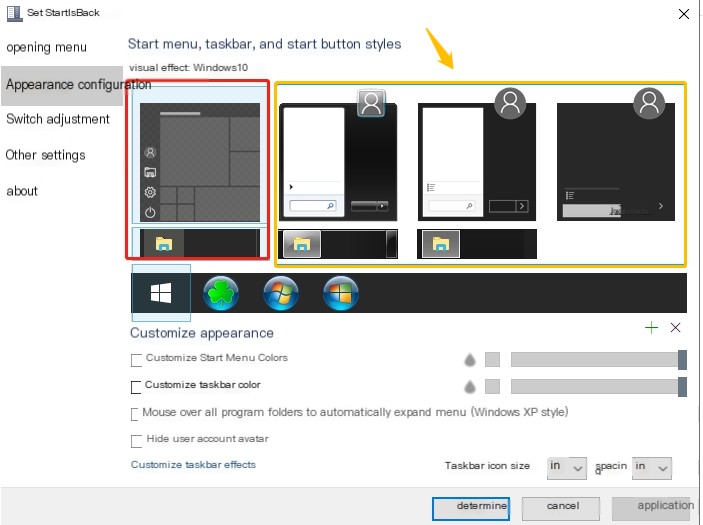Image resolution: width=703 pixels, height=525 pixels.
Task: Choose the glossy Windows 7 taskbar style
Action: click(338, 244)
